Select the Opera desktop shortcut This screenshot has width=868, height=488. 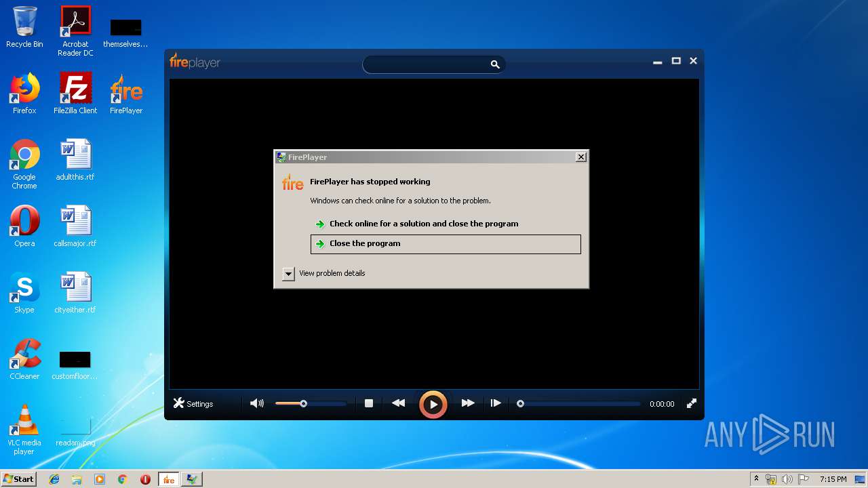pos(24,226)
